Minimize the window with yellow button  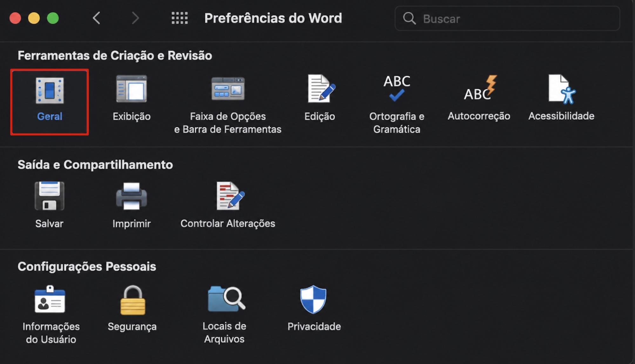click(x=34, y=18)
